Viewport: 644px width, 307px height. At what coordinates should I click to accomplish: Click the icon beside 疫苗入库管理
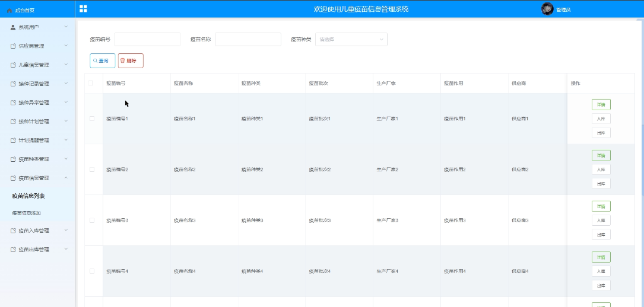(12, 231)
